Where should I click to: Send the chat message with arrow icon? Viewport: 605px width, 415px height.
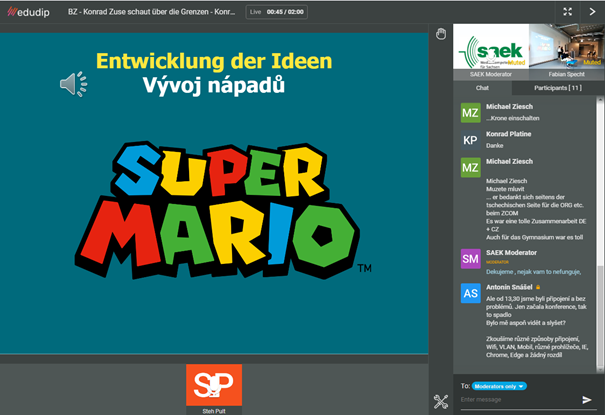tap(586, 400)
